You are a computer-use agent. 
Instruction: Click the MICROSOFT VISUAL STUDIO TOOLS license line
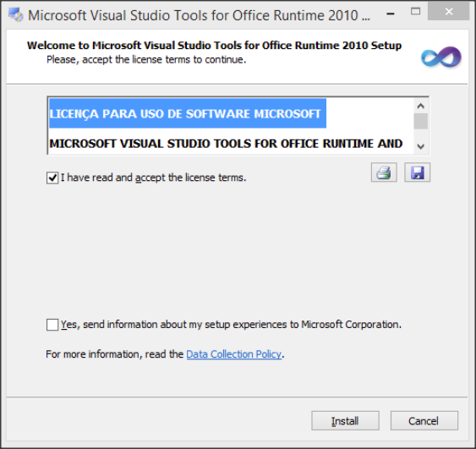coord(226,144)
